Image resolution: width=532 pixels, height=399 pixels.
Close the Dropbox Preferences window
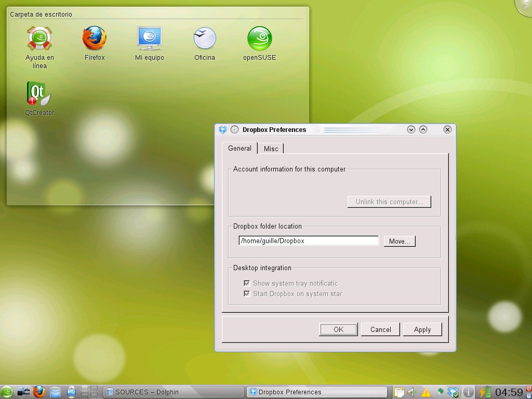(447, 129)
